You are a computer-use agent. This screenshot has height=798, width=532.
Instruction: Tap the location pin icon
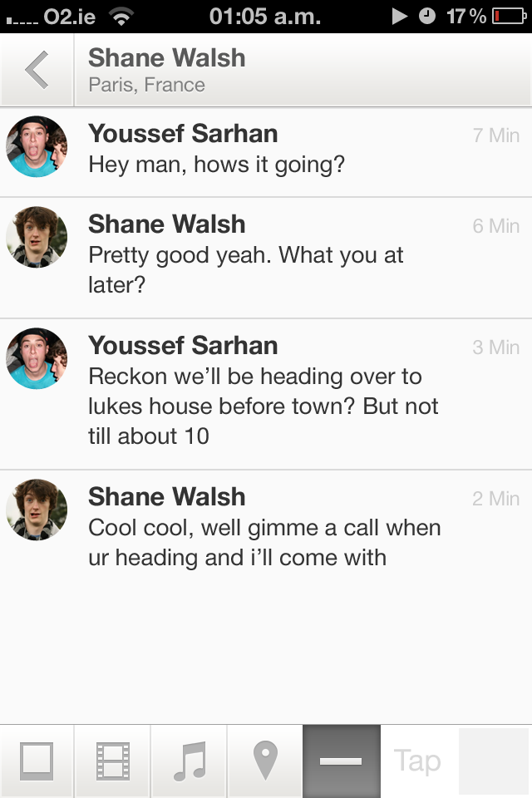point(264,761)
